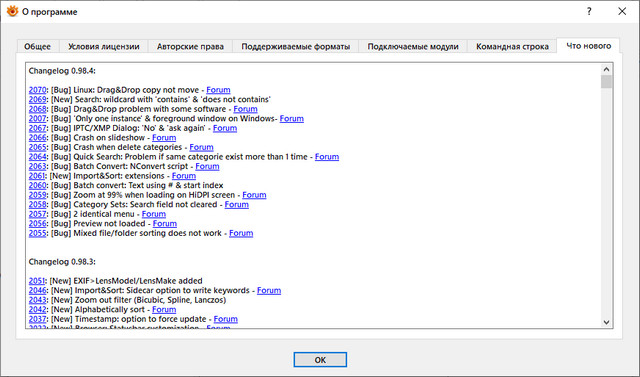Open the Авторские права tab
Image resolution: width=640 pixels, height=377 pixels.
(x=190, y=47)
